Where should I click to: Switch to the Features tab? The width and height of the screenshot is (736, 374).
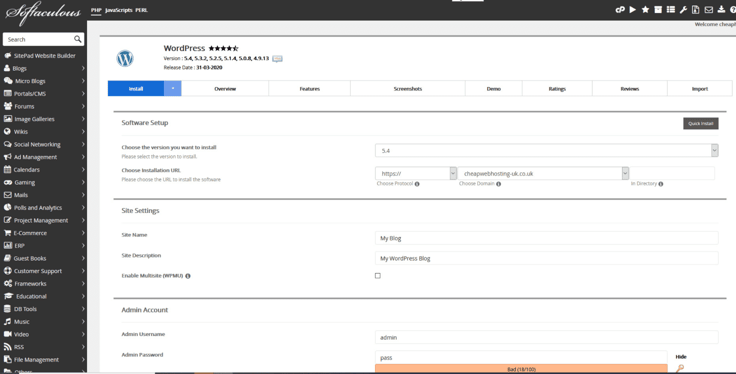309,89
